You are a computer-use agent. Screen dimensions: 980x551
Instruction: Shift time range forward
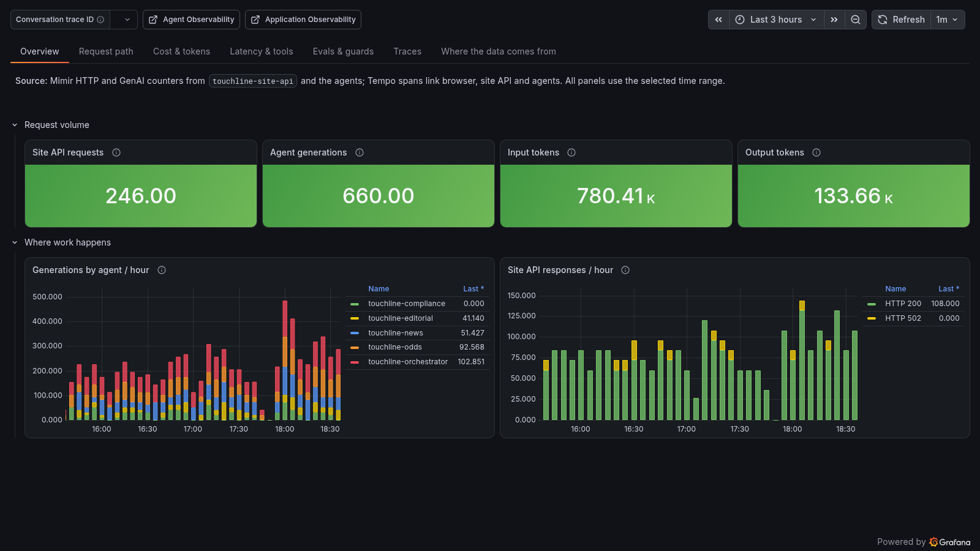tap(834, 20)
